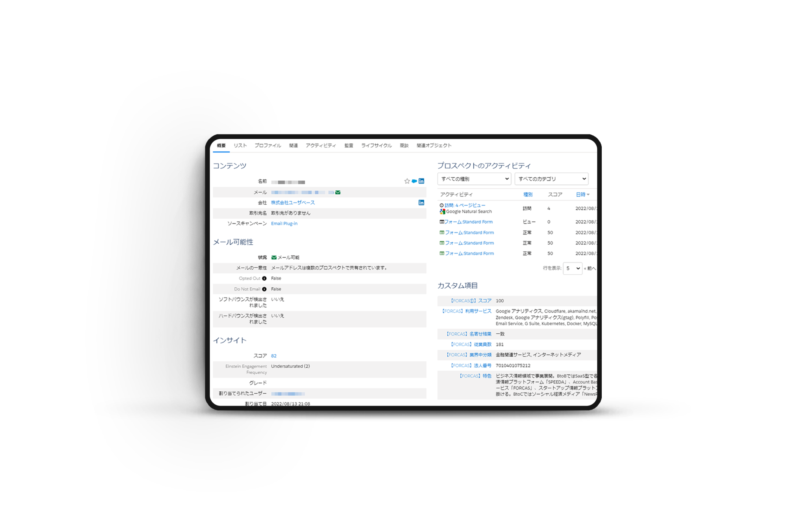Open LinkedIn icon in the company row
This screenshot has width=800, height=532.
(x=421, y=203)
